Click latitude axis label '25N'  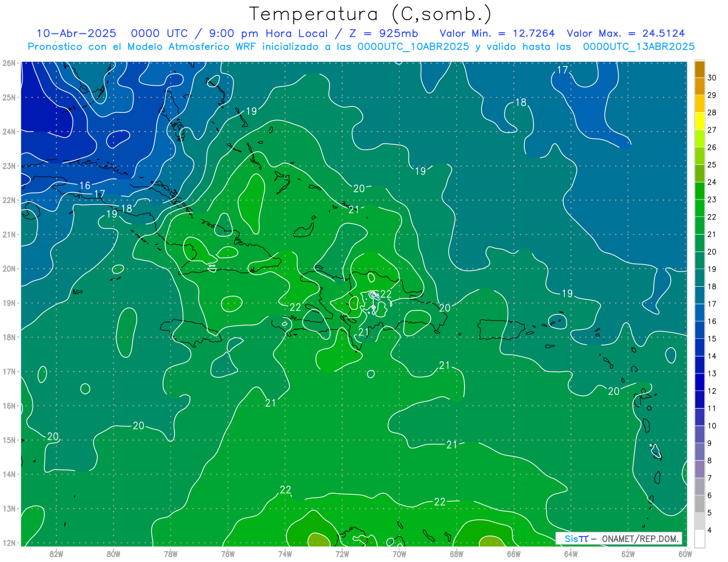[x=9, y=97]
